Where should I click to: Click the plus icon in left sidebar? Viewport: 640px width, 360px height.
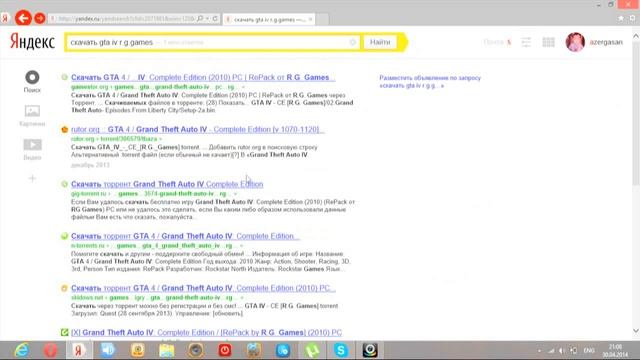click(x=32, y=178)
